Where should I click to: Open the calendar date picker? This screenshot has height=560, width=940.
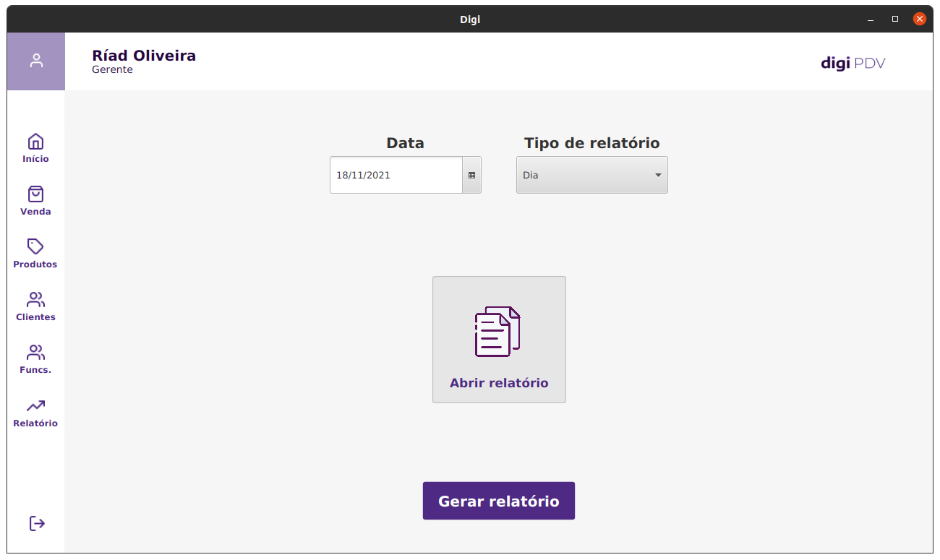coord(471,175)
